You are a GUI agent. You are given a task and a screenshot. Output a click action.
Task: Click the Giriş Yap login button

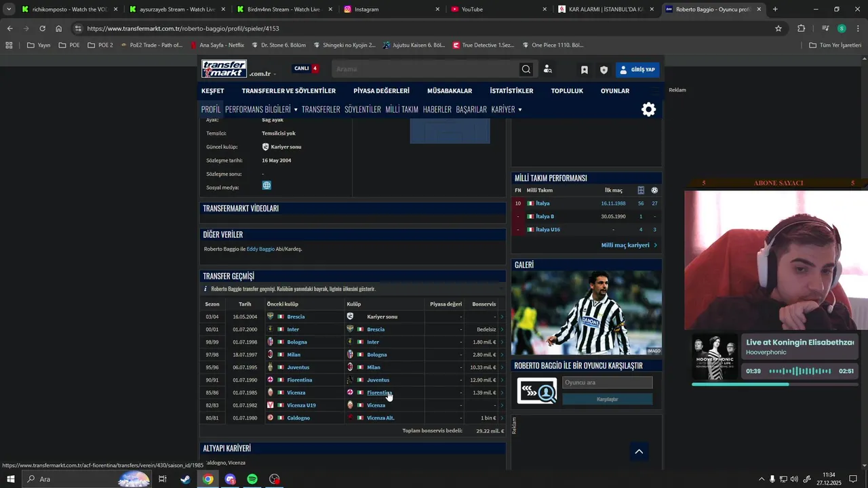point(637,70)
